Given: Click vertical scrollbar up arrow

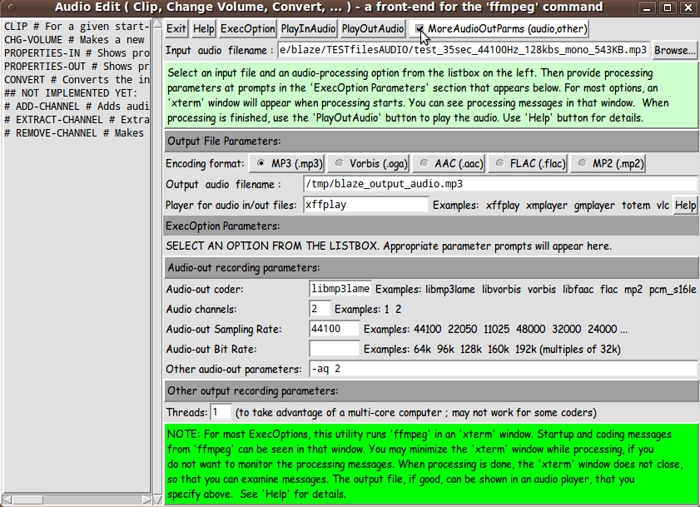Looking at the screenshot, I should click(157, 24).
